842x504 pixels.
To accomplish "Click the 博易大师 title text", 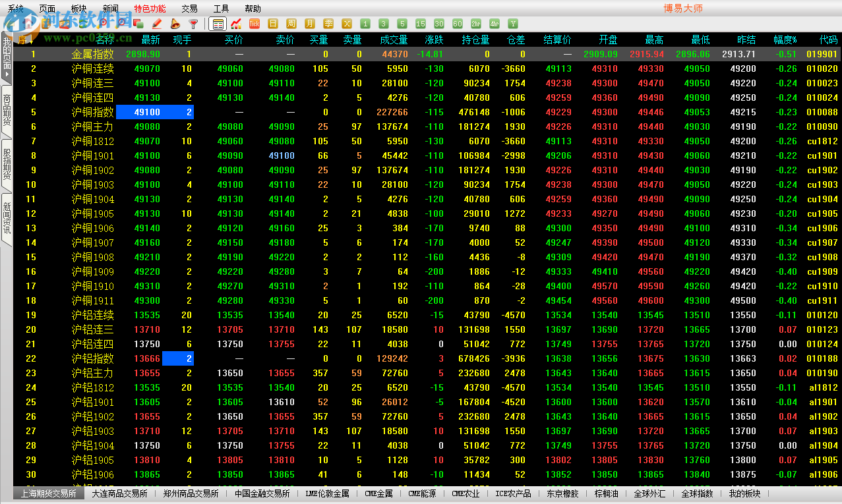I will [683, 9].
